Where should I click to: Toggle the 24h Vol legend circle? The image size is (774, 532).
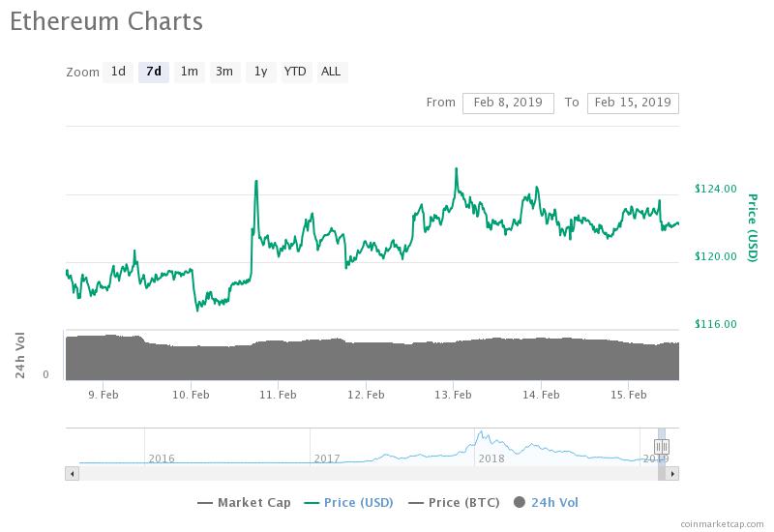[x=520, y=503]
